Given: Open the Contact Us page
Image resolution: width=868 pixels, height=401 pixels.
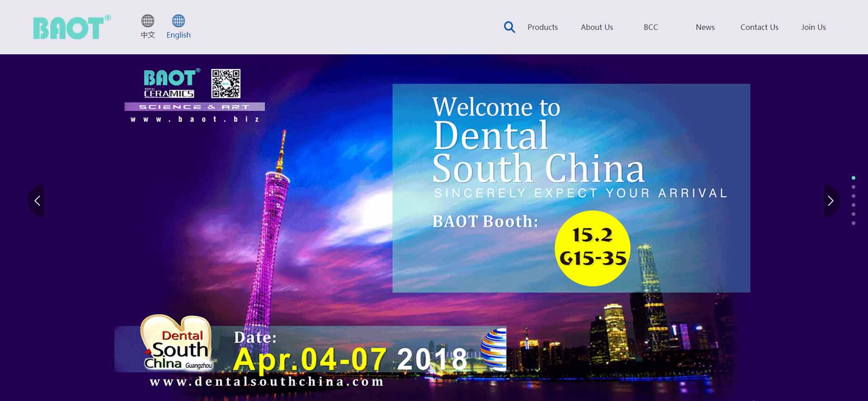Looking at the screenshot, I should click(x=759, y=27).
